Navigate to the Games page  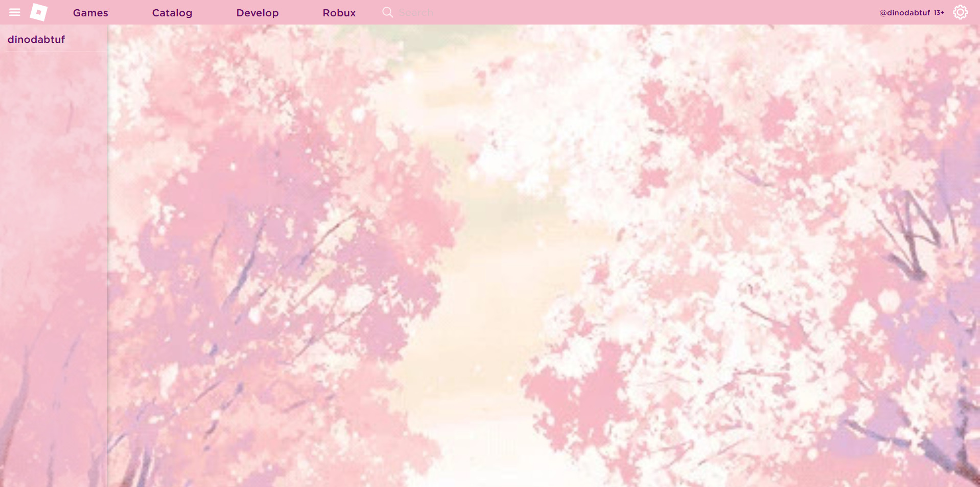tap(90, 12)
